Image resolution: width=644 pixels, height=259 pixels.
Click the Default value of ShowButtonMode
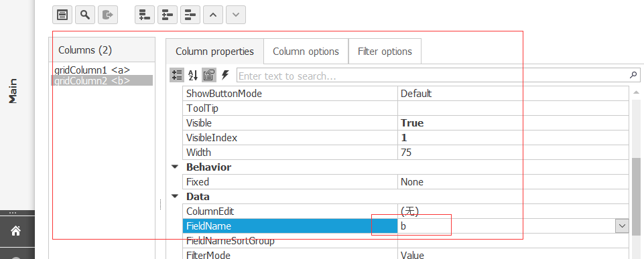pyautogui.click(x=513, y=94)
